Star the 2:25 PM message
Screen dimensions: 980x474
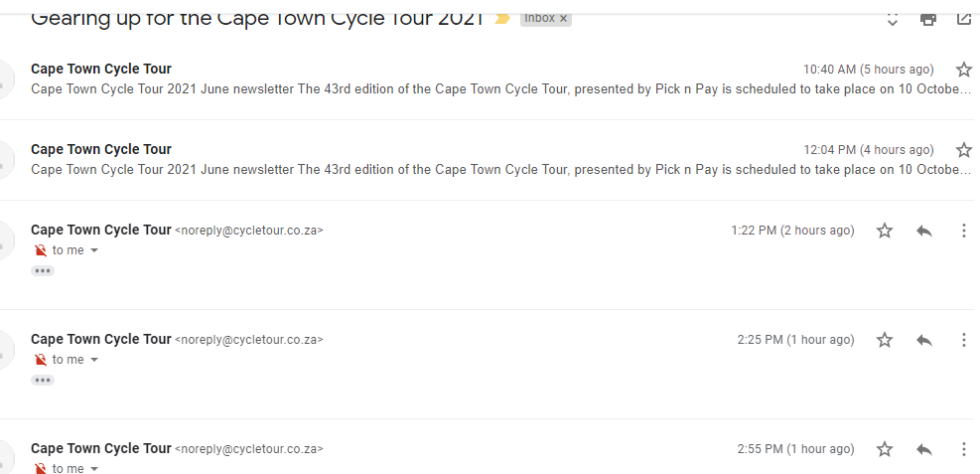click(x=885, y=340)
